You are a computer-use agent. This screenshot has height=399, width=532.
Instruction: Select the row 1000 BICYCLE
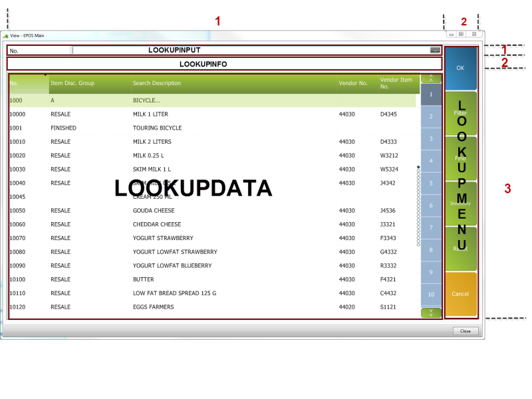coord(199,100)
